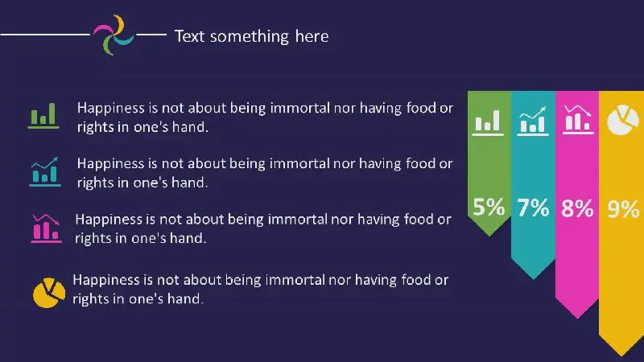Select white growth chart icon on teal banner
Viewport: 644px width, 362px height.
pos(533,121)
